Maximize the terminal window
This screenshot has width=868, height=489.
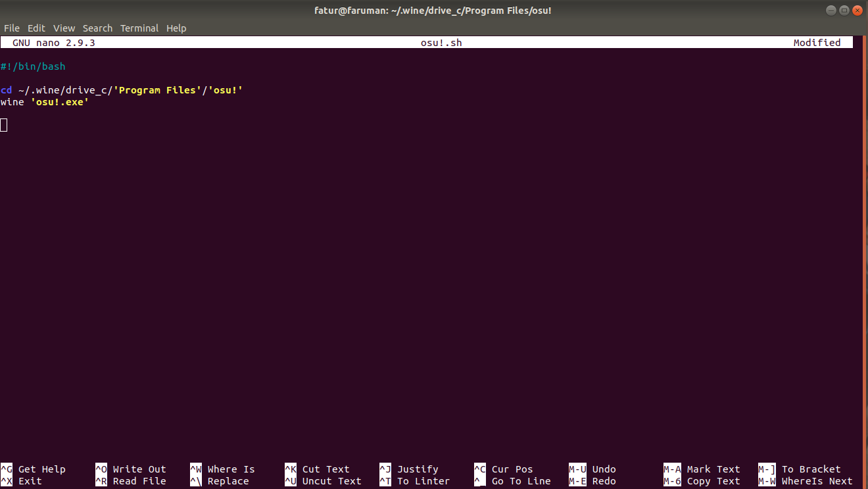[x=844, y=10]
